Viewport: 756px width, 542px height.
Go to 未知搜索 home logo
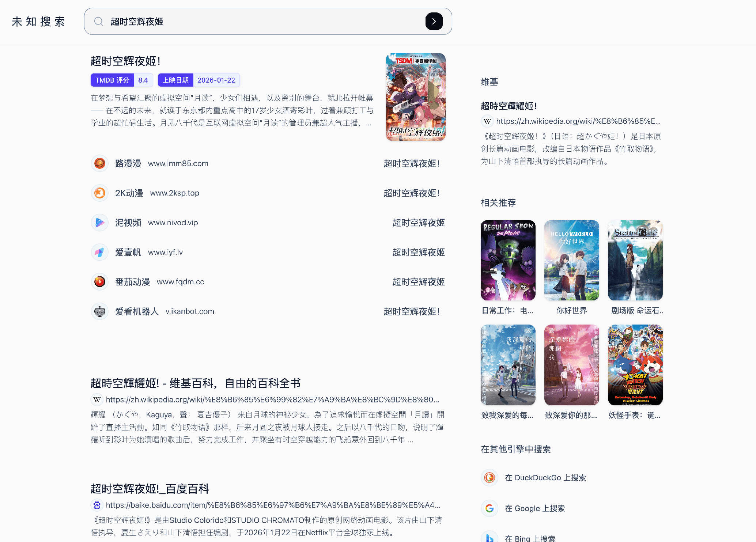coord(38,22)
